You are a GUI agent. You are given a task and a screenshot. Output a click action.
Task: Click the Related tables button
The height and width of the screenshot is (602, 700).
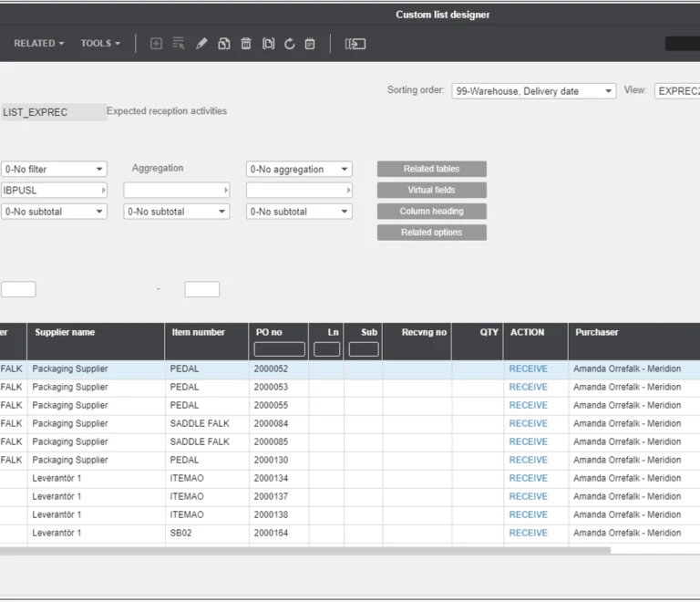coord(431,170)
